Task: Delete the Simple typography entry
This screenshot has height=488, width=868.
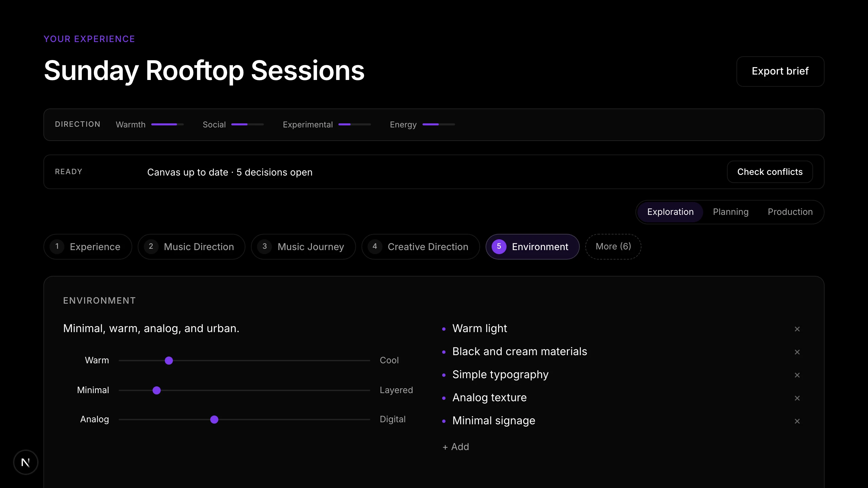Action: pos(797,375)
